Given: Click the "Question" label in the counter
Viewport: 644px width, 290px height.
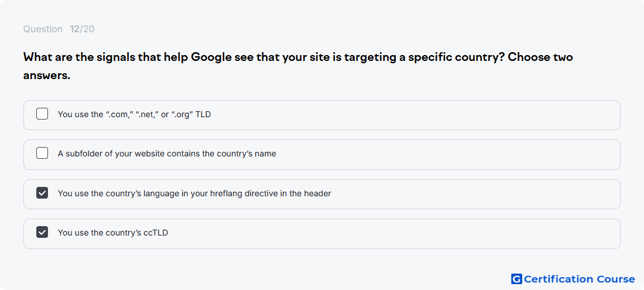Looking at the screenshot, I should click(x=43, y=29).
